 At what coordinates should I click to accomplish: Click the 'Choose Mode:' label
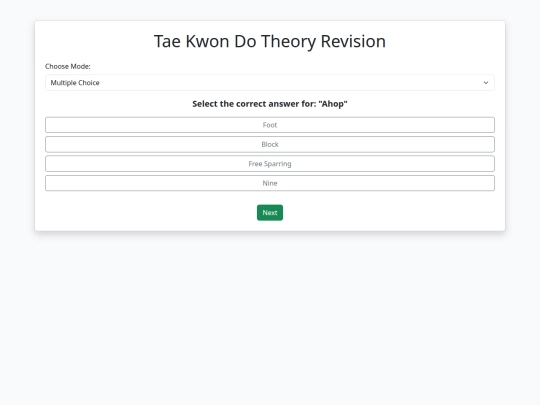pos(68,66)
